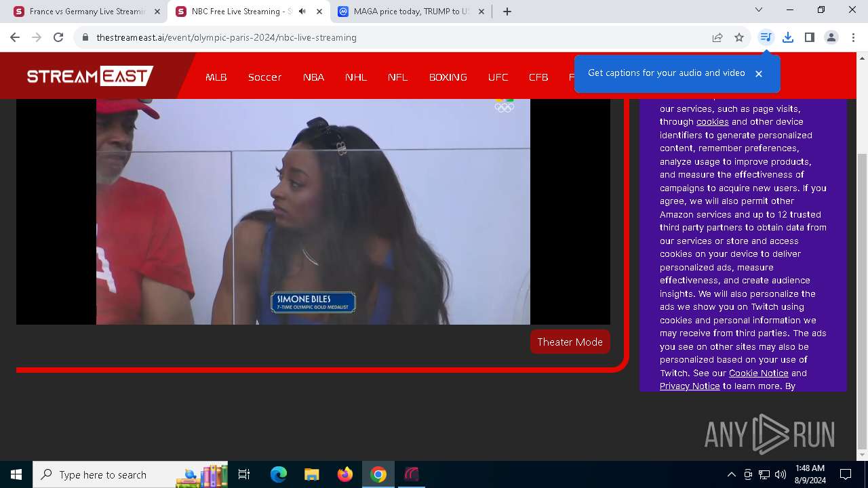Open the dark red app on taskbar
The width and height of the screenshot is (868, 488).
[x=412, y=474]
